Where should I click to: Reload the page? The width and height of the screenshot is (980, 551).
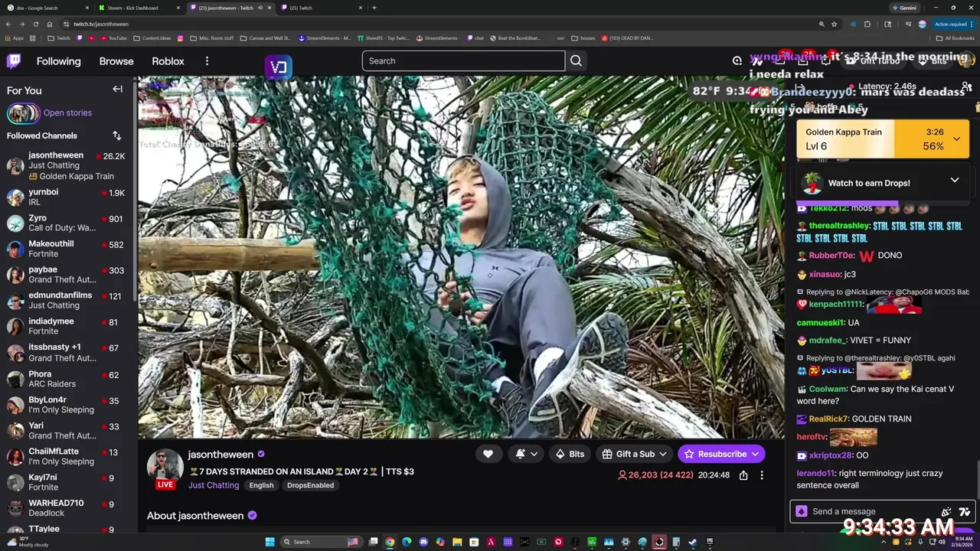pyautogui.click(x=35, y=24)
